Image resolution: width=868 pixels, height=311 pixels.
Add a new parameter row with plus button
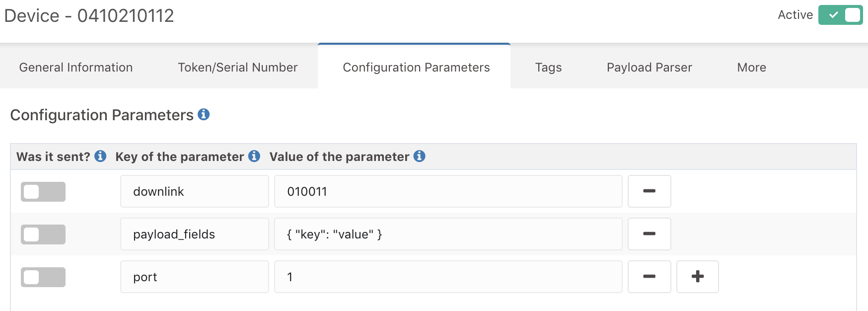point(697,277)
